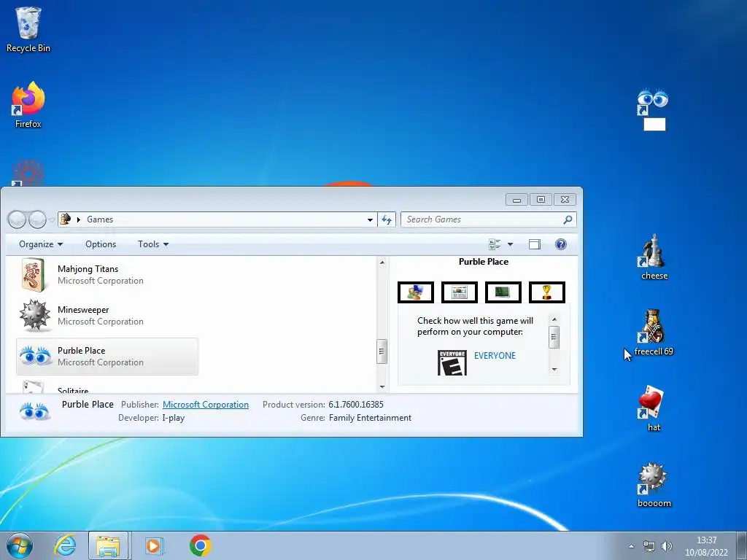Click preview pane scroll up arrow
The height and width of the screenshot is (560, 747).
click(x=554, y=319)
